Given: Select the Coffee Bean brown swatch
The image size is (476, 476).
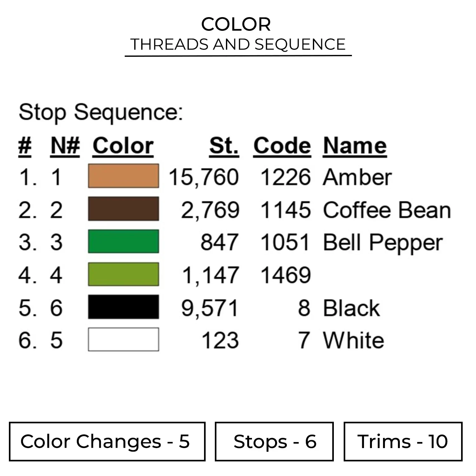Looking at the screenshot, I should pyautogui.click(x=123, y=209).
